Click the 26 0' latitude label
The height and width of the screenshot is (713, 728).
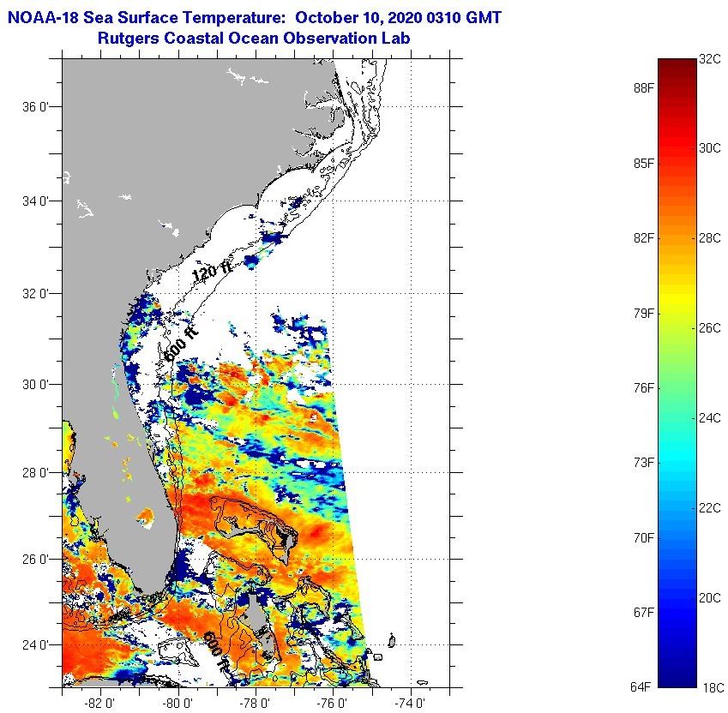[x=35, y=560]
